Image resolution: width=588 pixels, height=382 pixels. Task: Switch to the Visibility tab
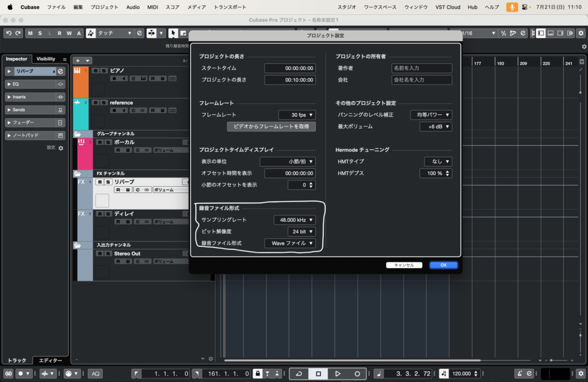(46, 59)
